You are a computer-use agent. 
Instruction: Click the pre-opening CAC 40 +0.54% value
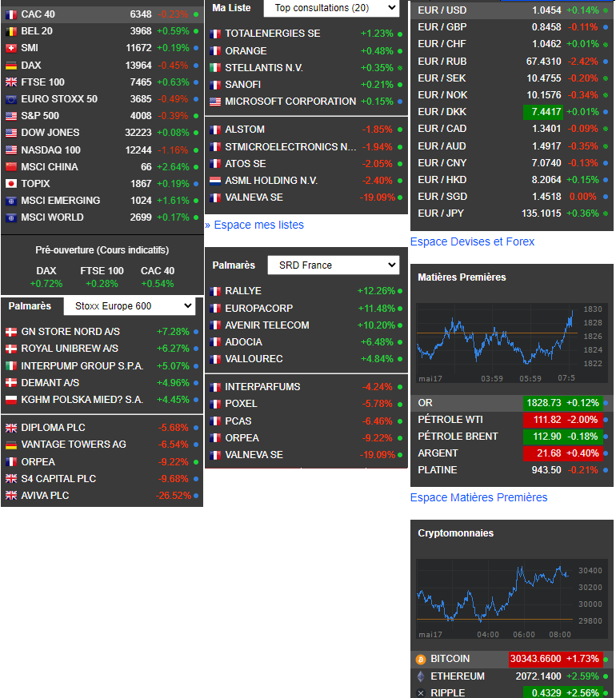click(x=158, y=284)
